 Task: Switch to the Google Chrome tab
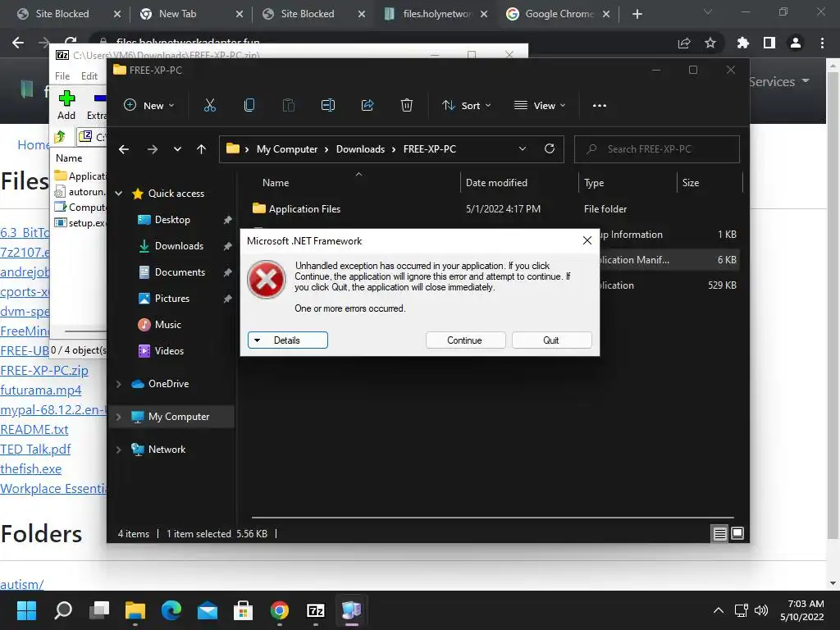pyautogui.click(x=559, y=14)
